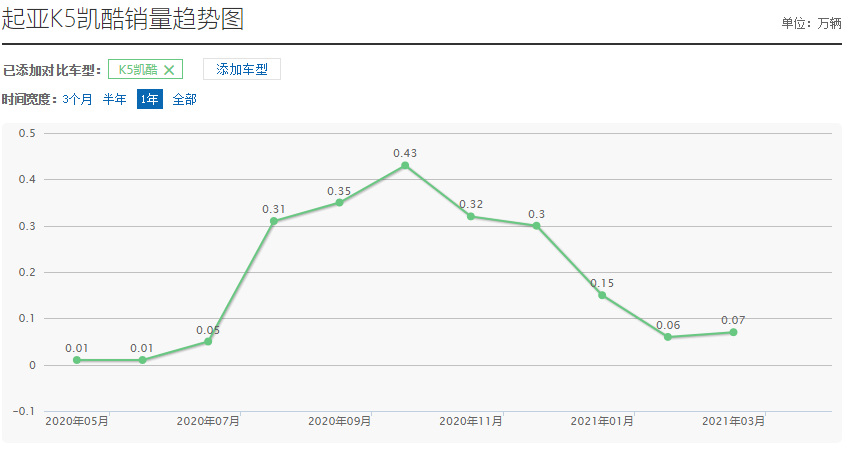The image size is (851, 451).
Task: Click the 0.06 data point marker
Action: 668,337
